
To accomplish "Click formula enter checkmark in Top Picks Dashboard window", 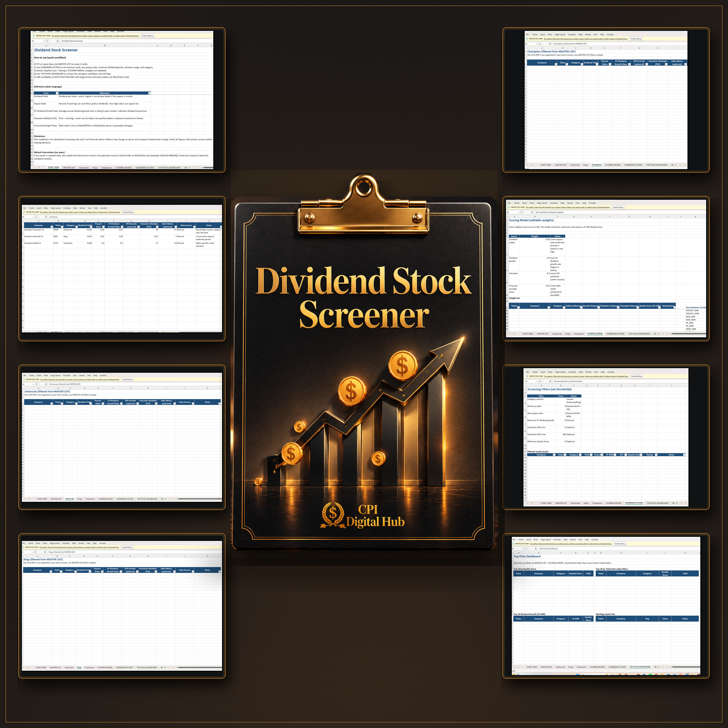I will pos(532,549).
